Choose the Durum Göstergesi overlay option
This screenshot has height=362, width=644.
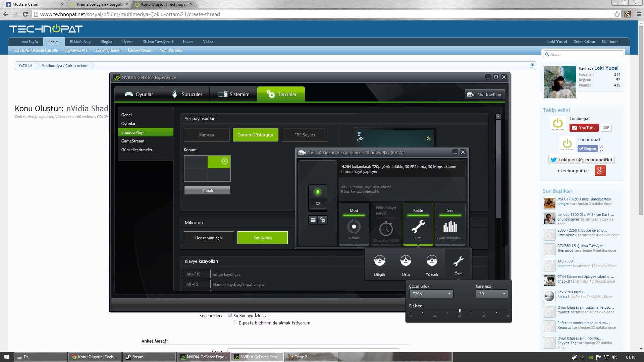pos(256,135)
